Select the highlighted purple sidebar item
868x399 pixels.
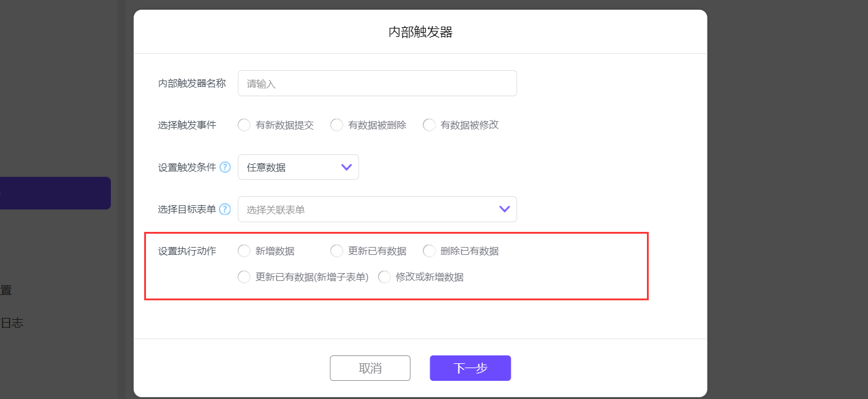(55, 193)
